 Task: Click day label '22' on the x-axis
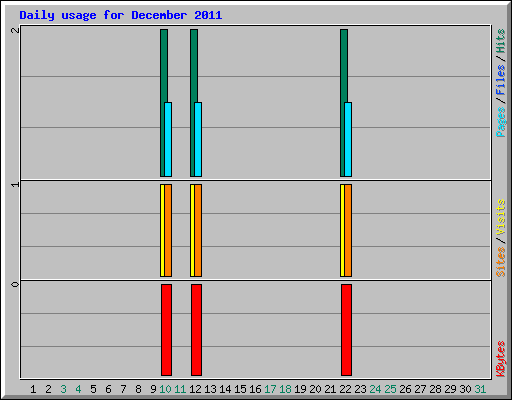tap(345, 389)
